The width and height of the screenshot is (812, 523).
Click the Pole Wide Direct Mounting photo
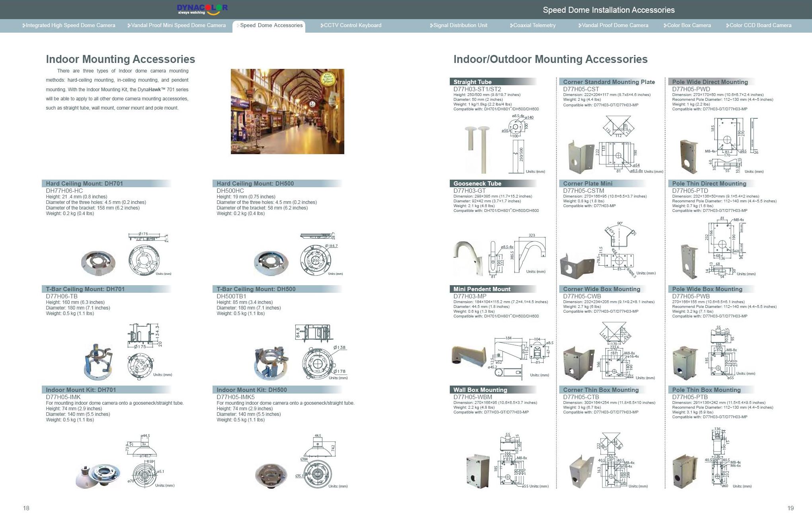click(x=689, y=157)
